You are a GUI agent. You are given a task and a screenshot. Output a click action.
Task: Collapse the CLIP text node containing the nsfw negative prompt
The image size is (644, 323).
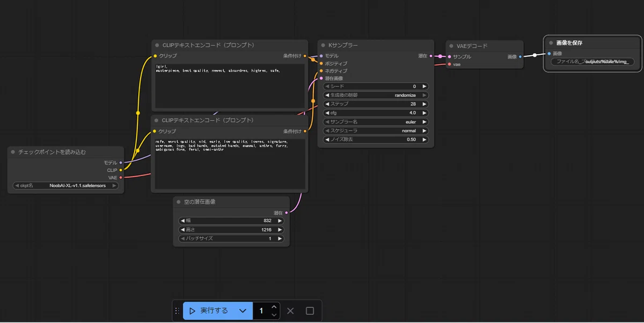(157, 120)
